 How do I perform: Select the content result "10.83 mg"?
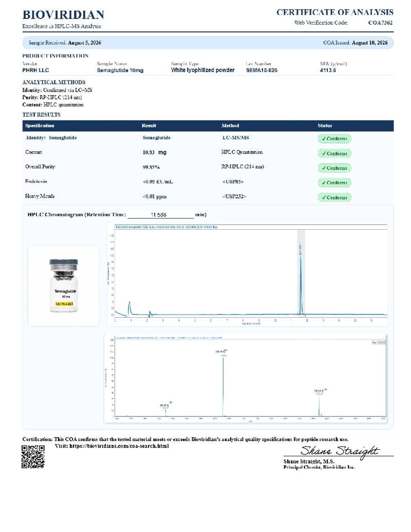tap(154, 152)
